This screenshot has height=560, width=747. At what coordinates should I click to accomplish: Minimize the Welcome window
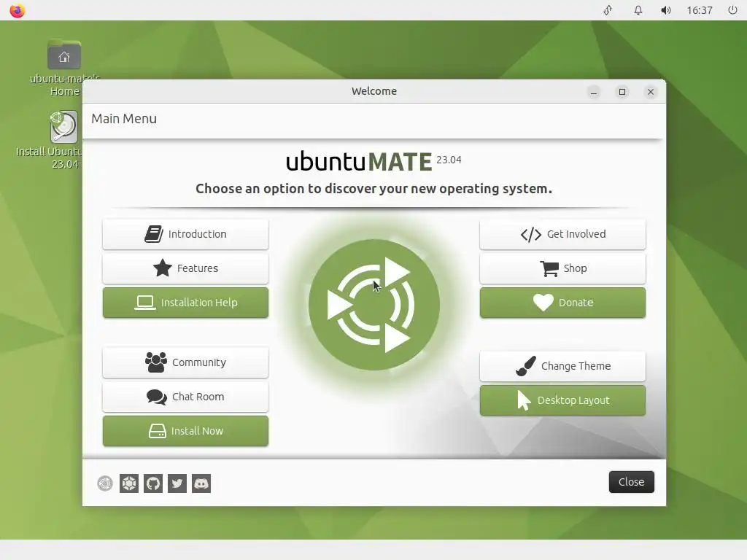click(x=594, y=92)
